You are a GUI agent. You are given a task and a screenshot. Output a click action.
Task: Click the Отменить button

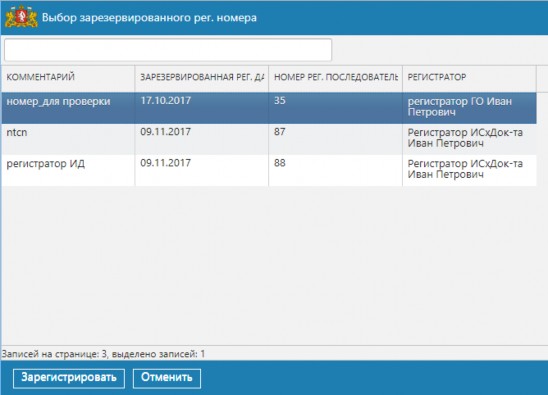[x=167, y=378]
